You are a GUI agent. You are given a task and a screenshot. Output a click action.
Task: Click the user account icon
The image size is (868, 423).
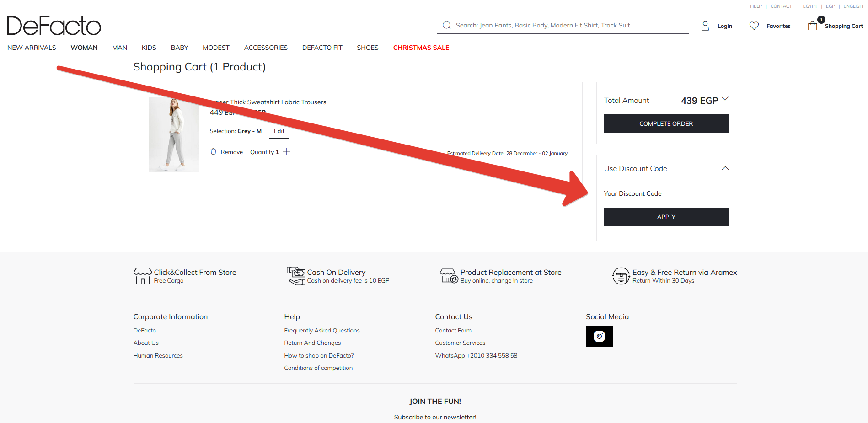[x=705, y=26]
